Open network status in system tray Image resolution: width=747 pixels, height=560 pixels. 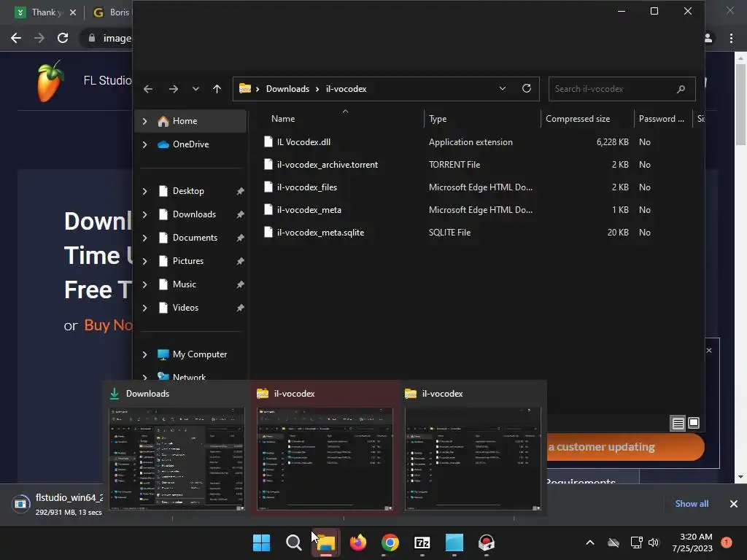[636, 542]
